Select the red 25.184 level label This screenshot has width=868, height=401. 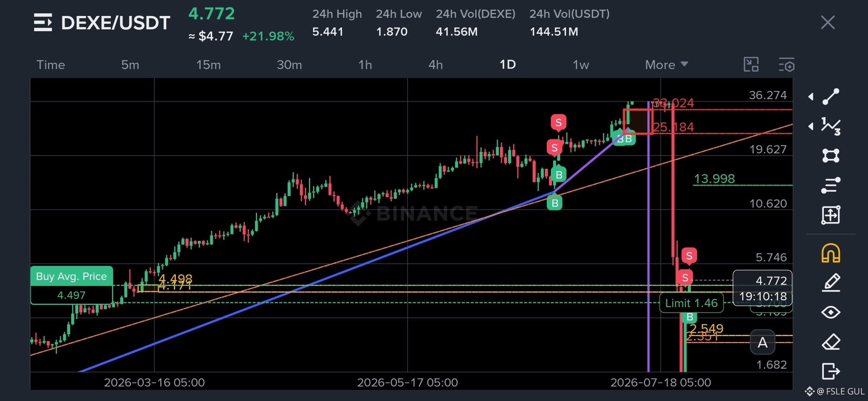pos(674,127)
